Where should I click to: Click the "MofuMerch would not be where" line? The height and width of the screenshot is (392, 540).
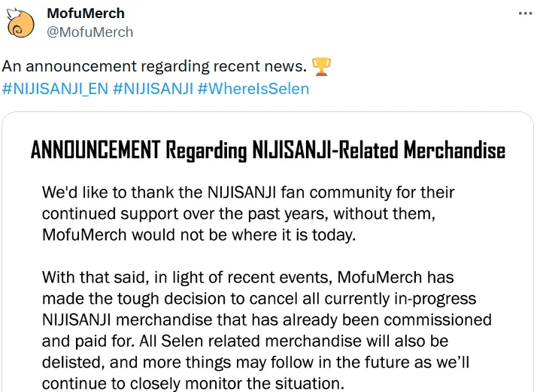[199, 235]
